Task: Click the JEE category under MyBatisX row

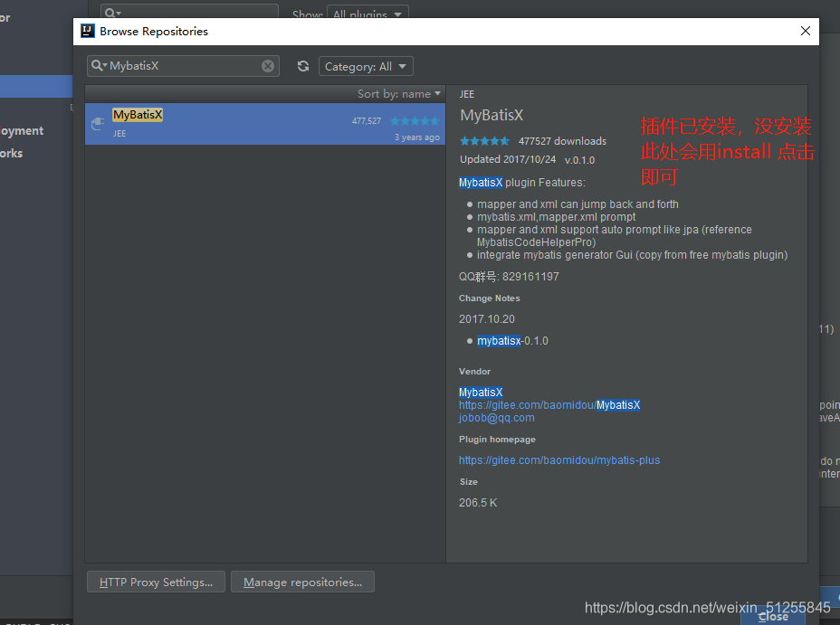Action: 119,134
